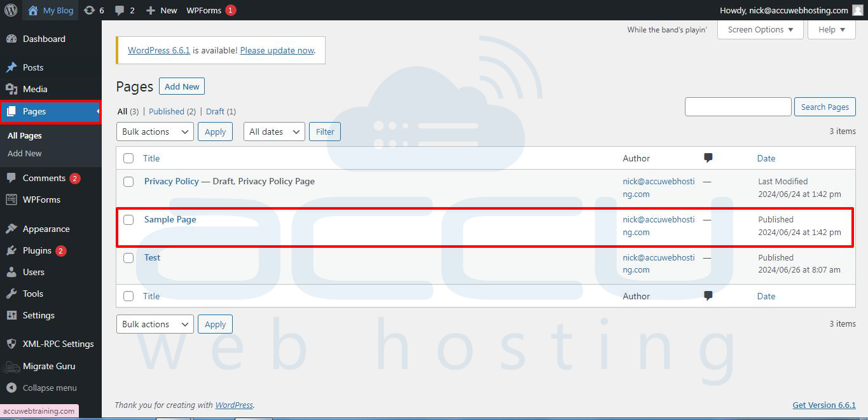The height and width of the screenshot is (420, 868).
Task: Open the bottom Bulk actions dropdown
Action: 155,324
